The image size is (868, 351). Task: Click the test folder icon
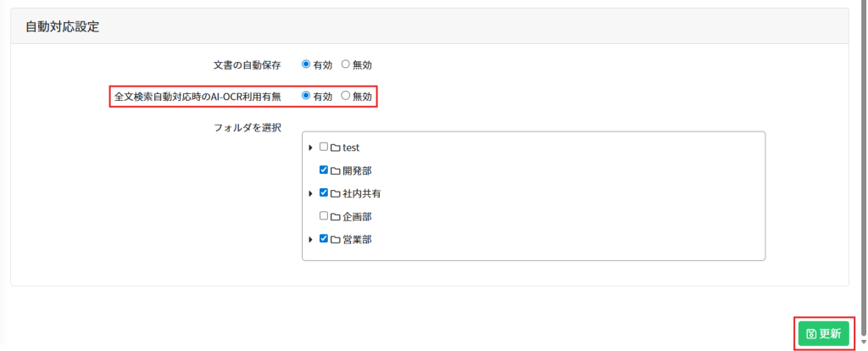[336, 148]
